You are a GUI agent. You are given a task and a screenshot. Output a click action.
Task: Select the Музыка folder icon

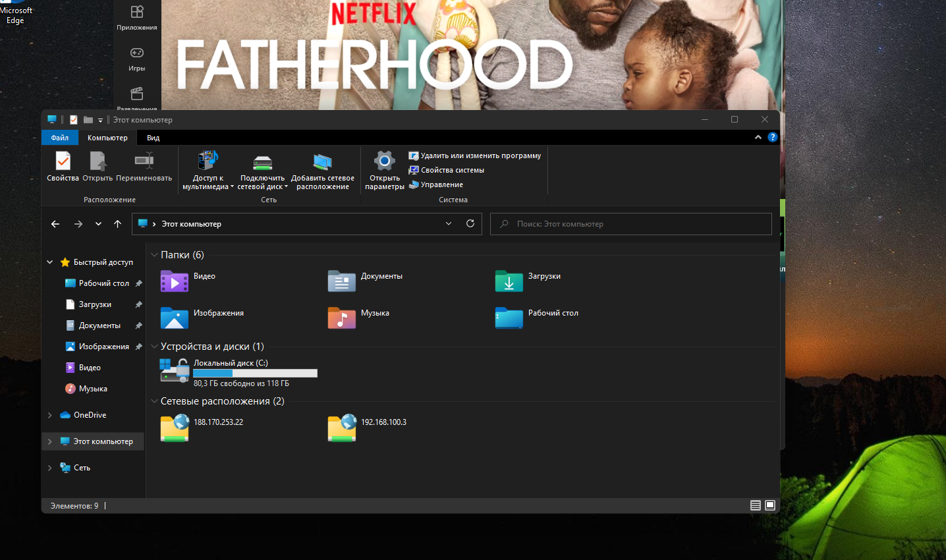pyautogui.click(x=342, y=318)
